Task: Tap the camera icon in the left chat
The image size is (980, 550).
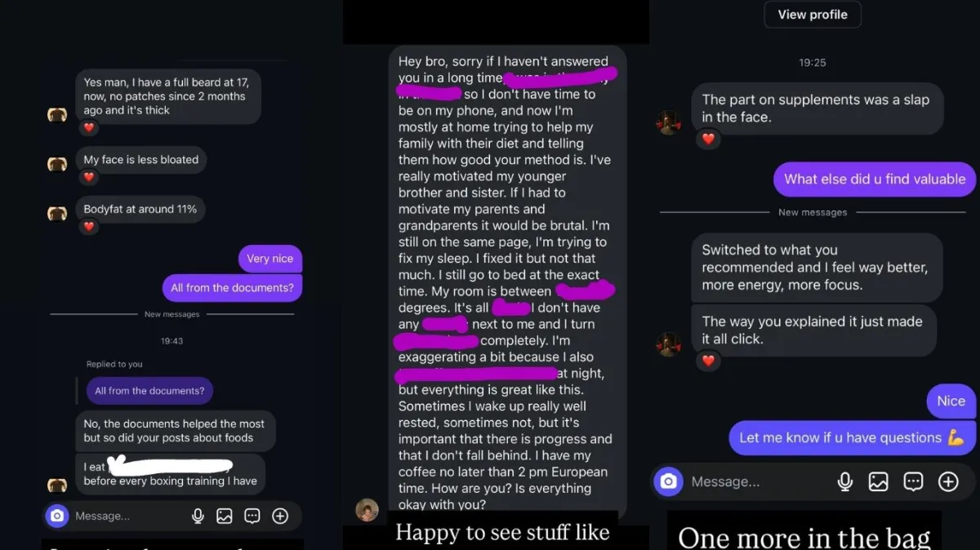Action: click(56, 516)
